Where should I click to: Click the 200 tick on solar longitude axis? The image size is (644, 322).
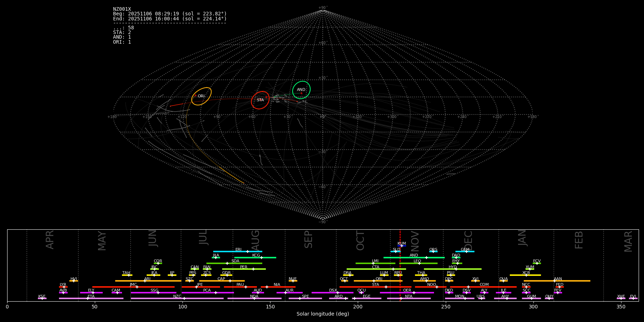pos(358,307)
